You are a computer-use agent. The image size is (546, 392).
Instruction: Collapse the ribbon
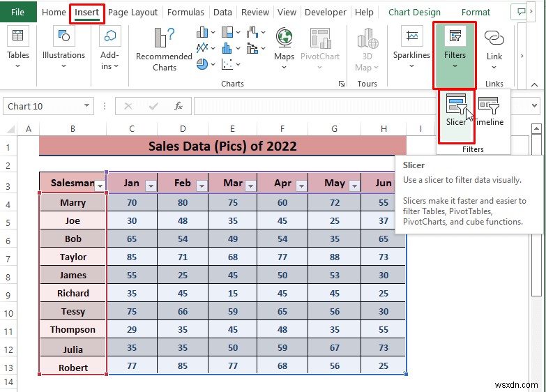coord(535,84)
